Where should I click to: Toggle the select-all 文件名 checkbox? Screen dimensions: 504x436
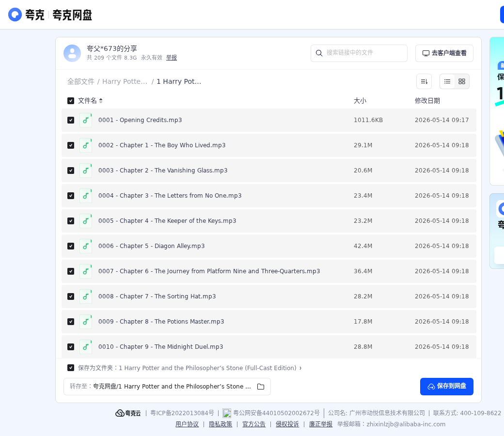pyautogui.click(x=71, y=101)
